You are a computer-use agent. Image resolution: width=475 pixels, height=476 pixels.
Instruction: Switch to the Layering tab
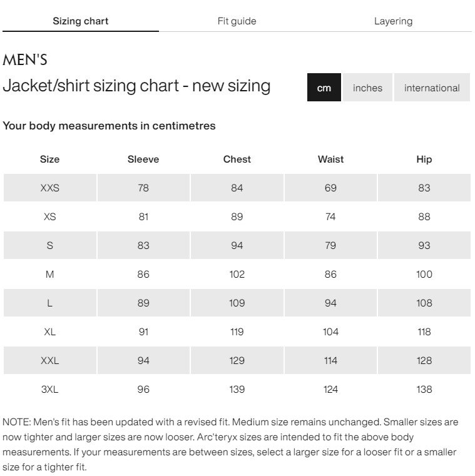(x=393, y=21)
